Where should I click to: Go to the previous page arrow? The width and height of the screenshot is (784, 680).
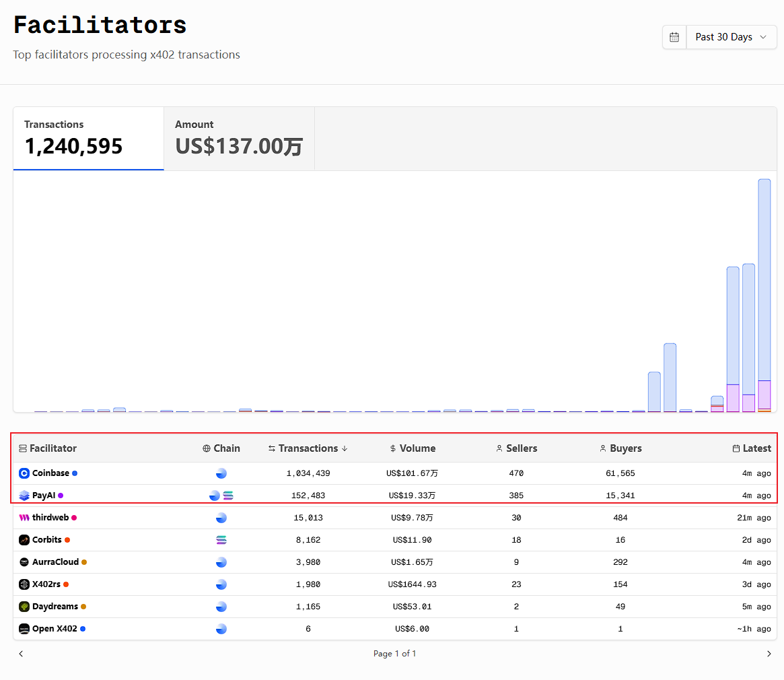[x=21, y=654]
